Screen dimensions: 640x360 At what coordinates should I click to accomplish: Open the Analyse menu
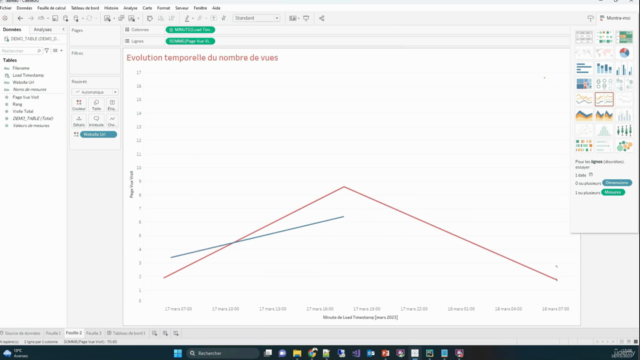click(x=130, y=8)
